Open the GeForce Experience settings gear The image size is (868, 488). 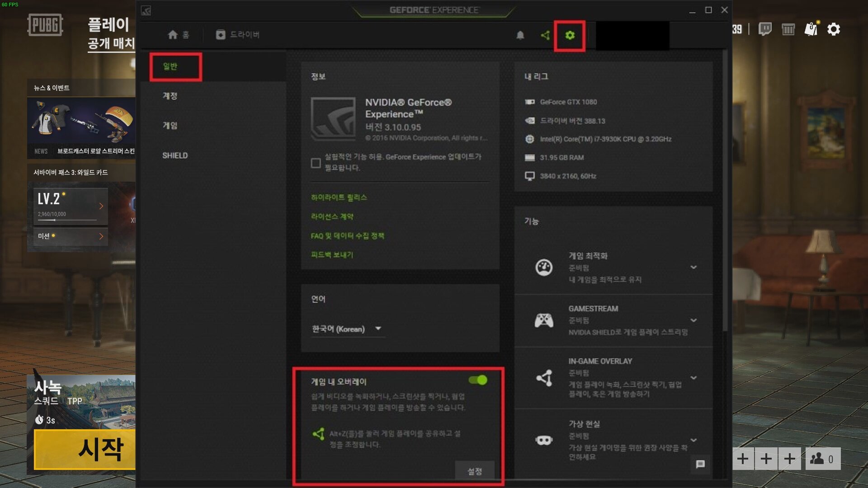pyautogui.click(x=570, y=35)
